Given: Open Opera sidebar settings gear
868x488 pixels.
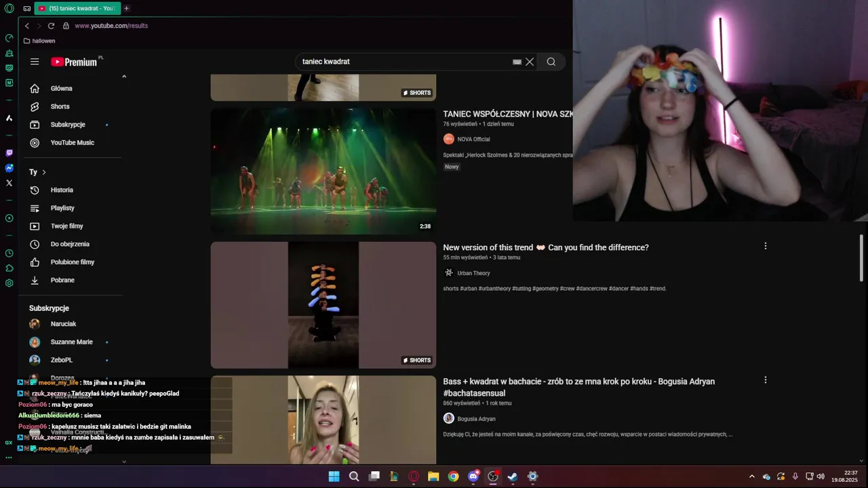Looking at the screenshot, I should click(x=9, y=283).
